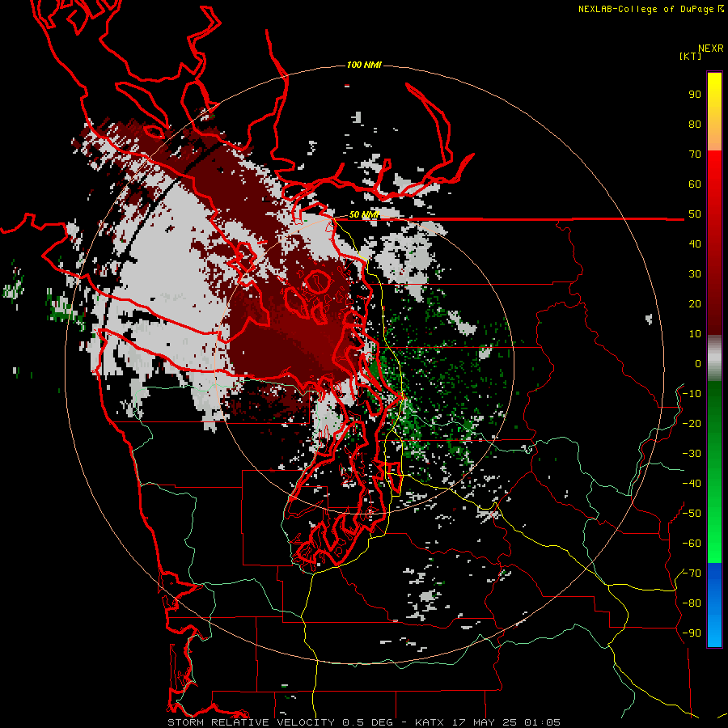Click the 01:05 timestamp in the footer

[542, 722]
